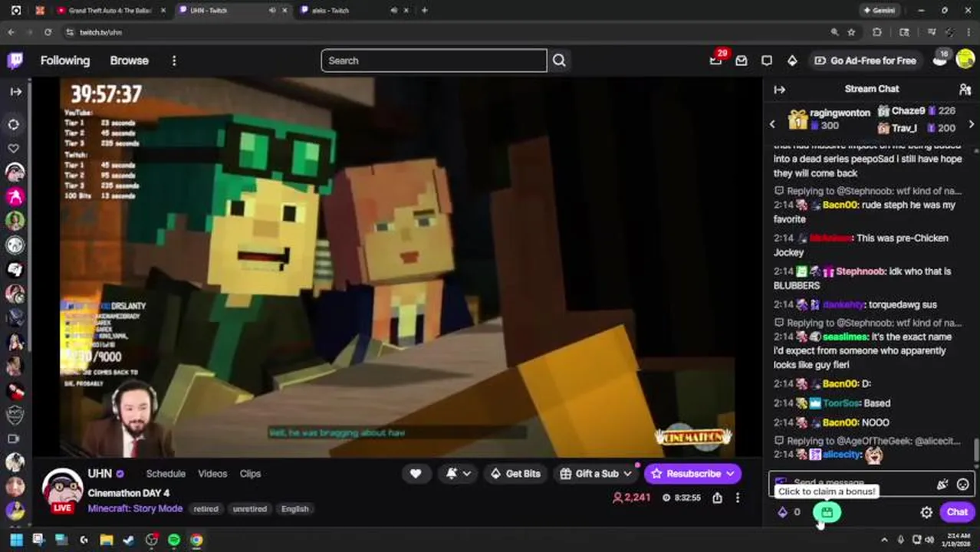Open the Twitch inbox envelope icon
Image resolution: width=980 pixels, height=552 pixels.
[x=742, y=61]
